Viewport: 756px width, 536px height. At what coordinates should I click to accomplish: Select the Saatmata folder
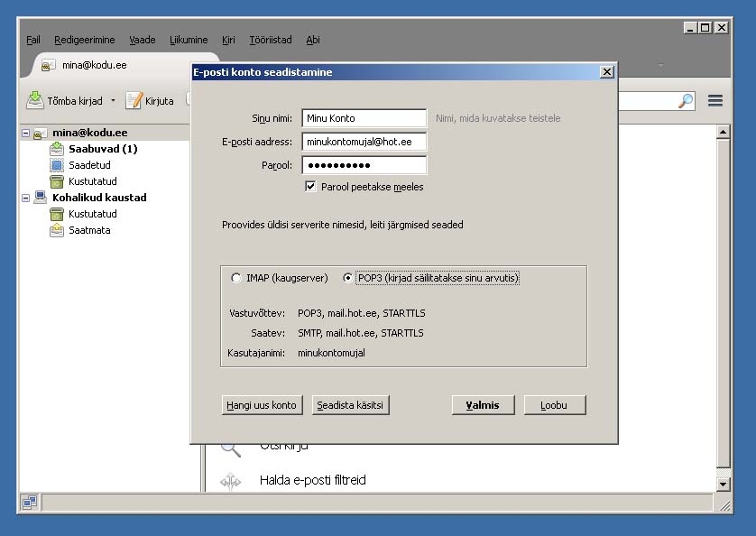point(89,230)
